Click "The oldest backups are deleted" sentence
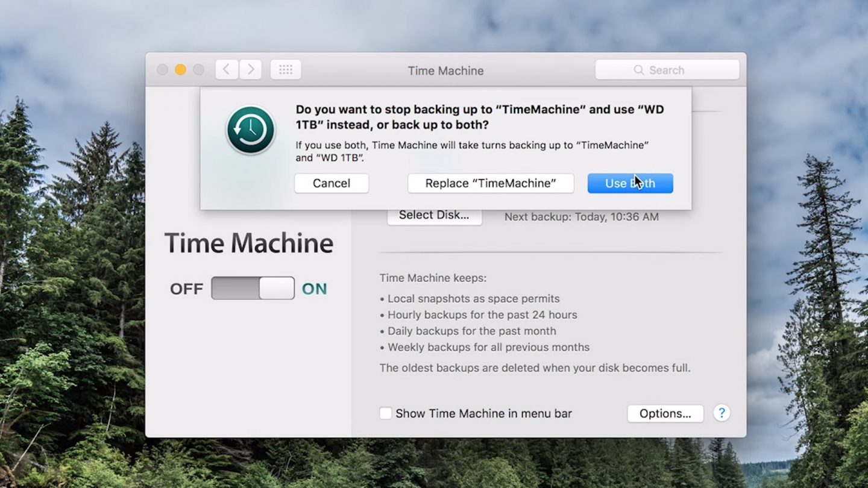Screen dimensions: 868x488 coord(535,368)
